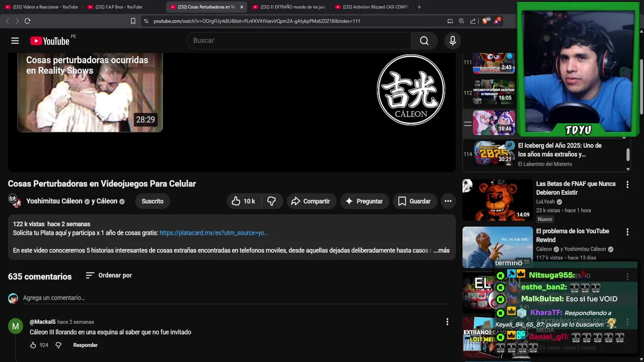Screen dimensions: 644x362
Task: Open a new browser tab
Action: tap(419, 7)
